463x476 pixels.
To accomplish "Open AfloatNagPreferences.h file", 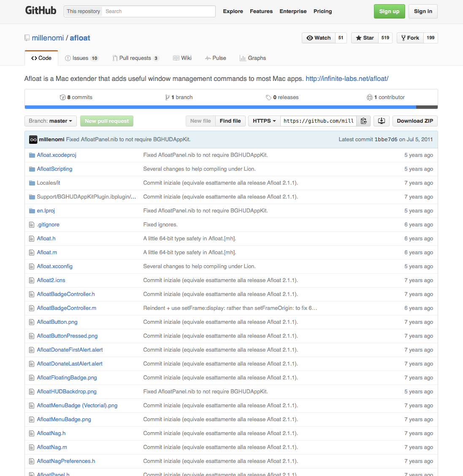I will (x=66, y=461).
